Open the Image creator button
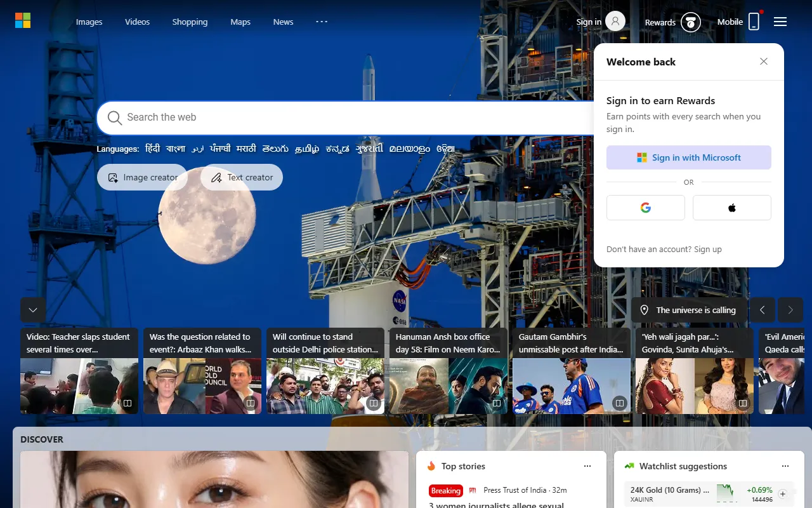 [x=142, y=177]
